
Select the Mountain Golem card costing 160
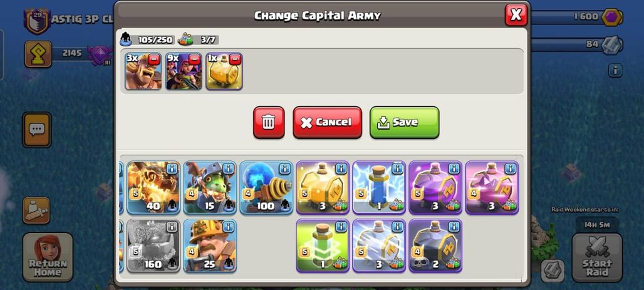point(153,246)
